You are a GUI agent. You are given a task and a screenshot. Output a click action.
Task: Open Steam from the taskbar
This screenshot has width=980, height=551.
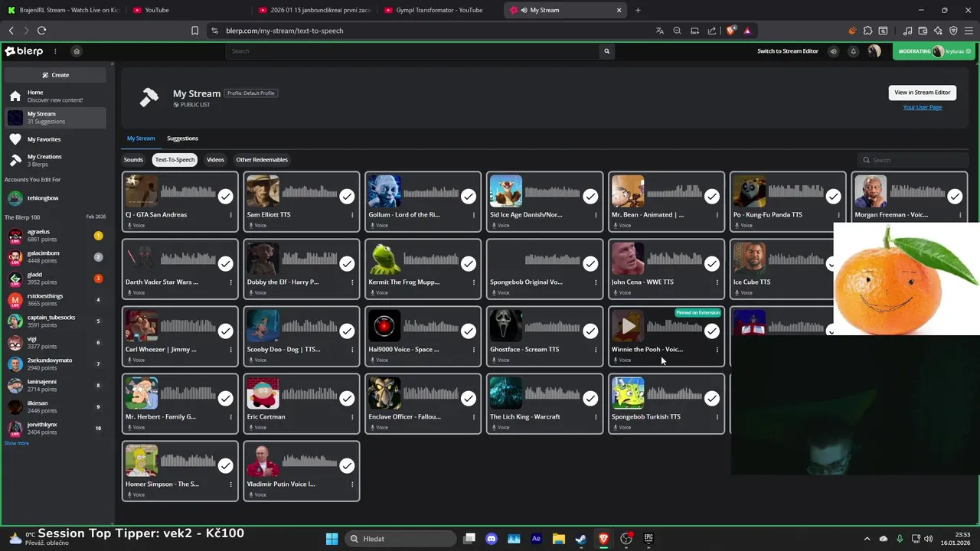click(581, 539)
